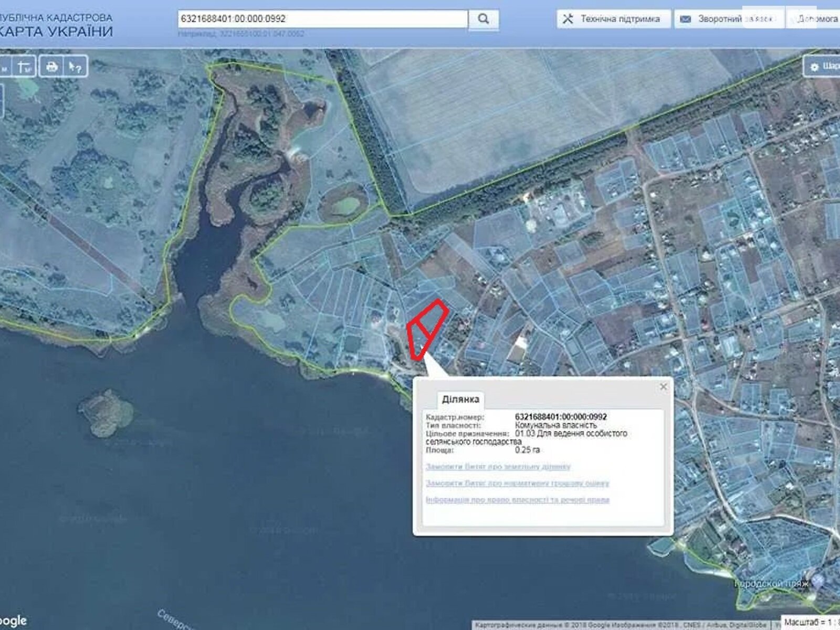840x630 pixels.
Task: Click the Масштаб scale indicator
Action: coord(811,622)
